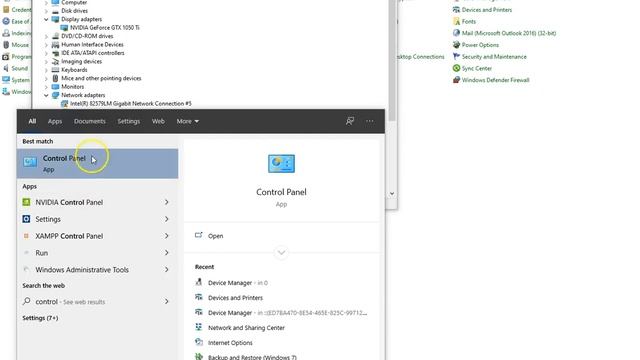This screenshot has width=640, height=360.
Task: Switch to the Documents search tab
Action: [x=90, y=121]
